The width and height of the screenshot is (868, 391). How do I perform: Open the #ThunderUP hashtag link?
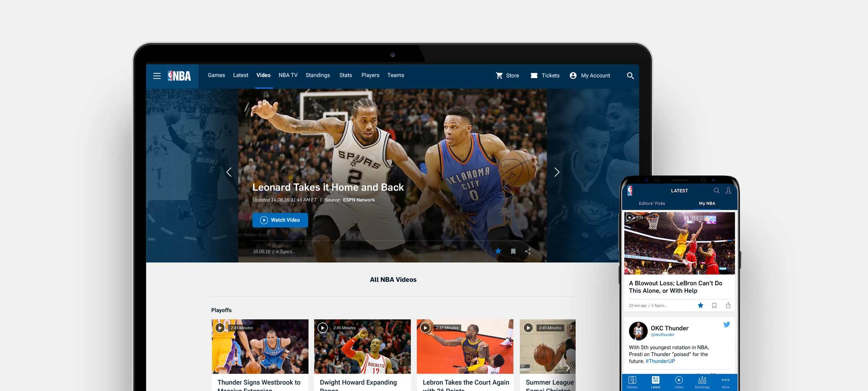point(660,361)
